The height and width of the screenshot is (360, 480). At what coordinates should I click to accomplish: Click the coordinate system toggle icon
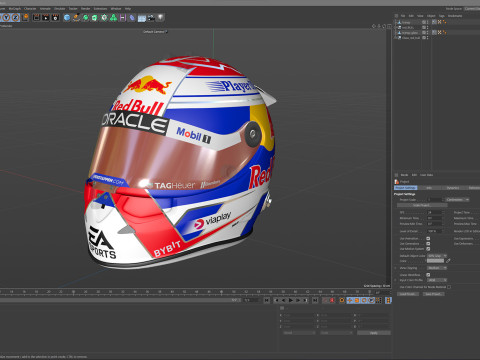pyautogui.click(x=25, y=17)
